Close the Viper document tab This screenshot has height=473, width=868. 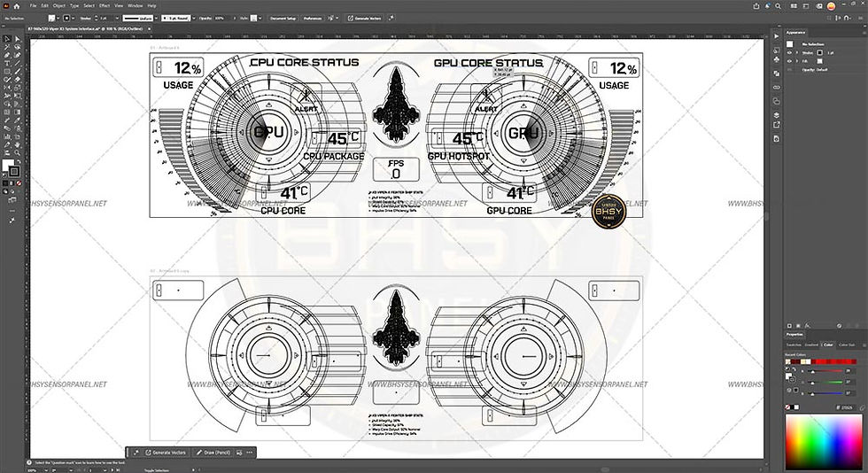point(149,29)
